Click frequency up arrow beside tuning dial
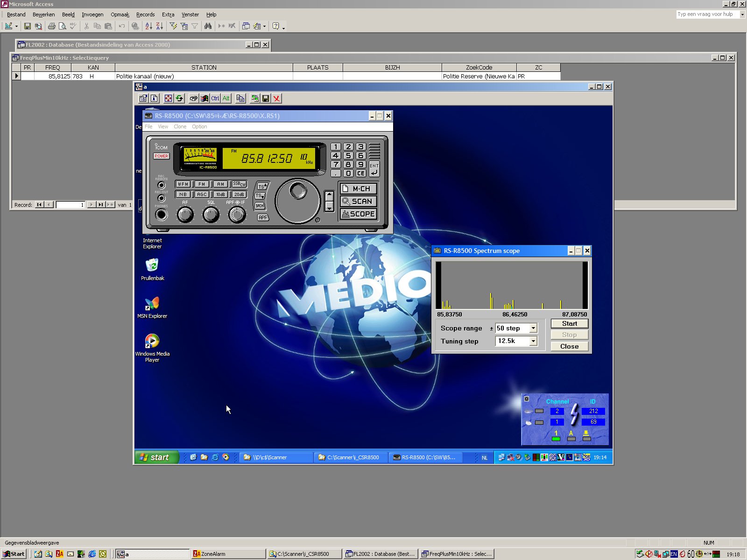Viewport: 747px width, 560px height. tap(329, 196)
